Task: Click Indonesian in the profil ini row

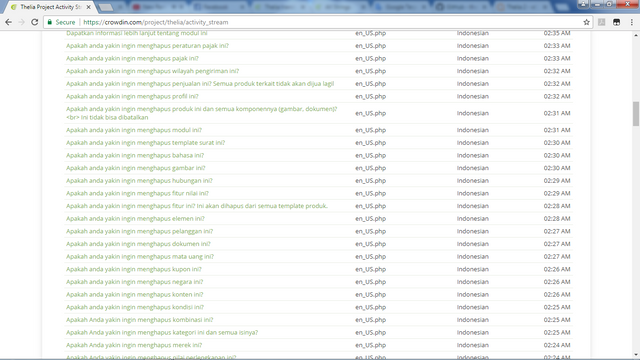Action: point(473,96)
